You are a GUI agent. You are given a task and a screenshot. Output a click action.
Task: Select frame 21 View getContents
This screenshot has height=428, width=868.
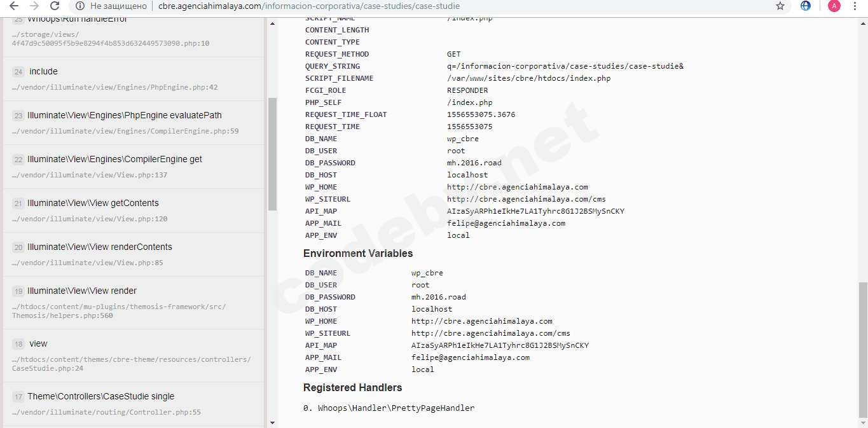[x=134, y=211]
